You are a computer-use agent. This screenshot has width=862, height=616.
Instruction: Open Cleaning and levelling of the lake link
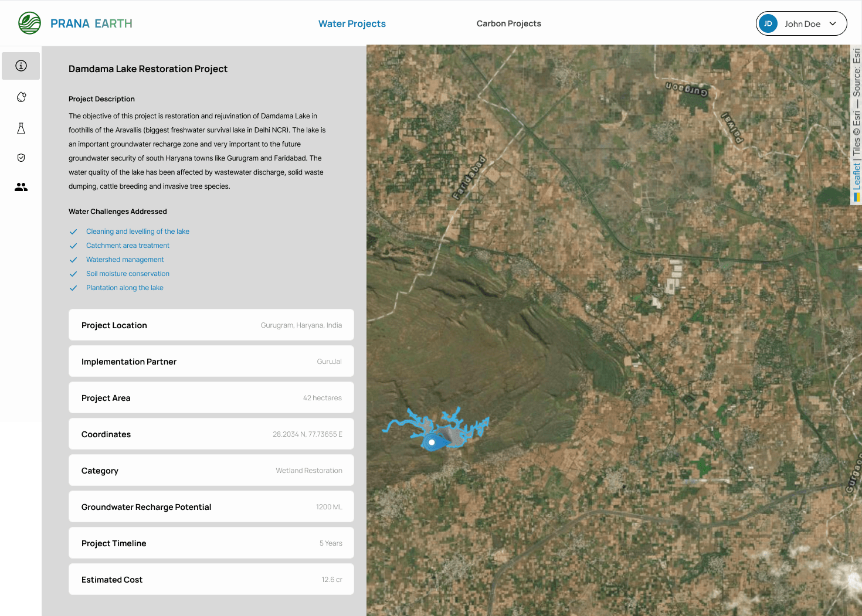(138, 232)
